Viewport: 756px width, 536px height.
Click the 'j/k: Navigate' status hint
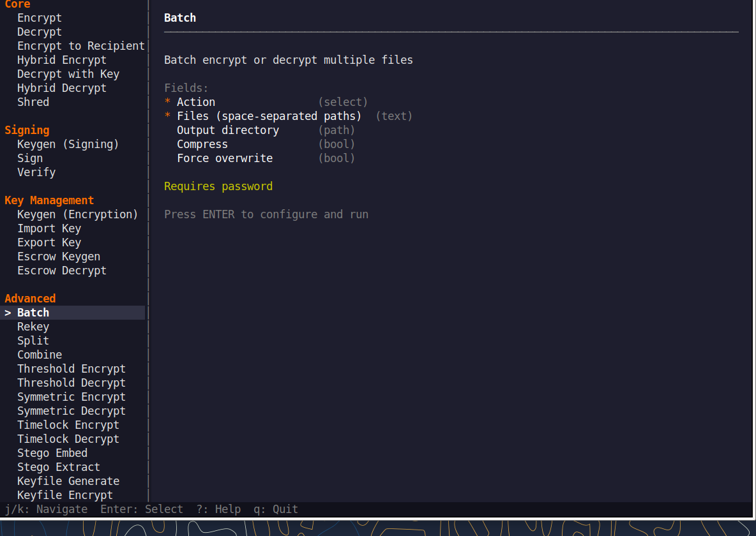(46, 509)
